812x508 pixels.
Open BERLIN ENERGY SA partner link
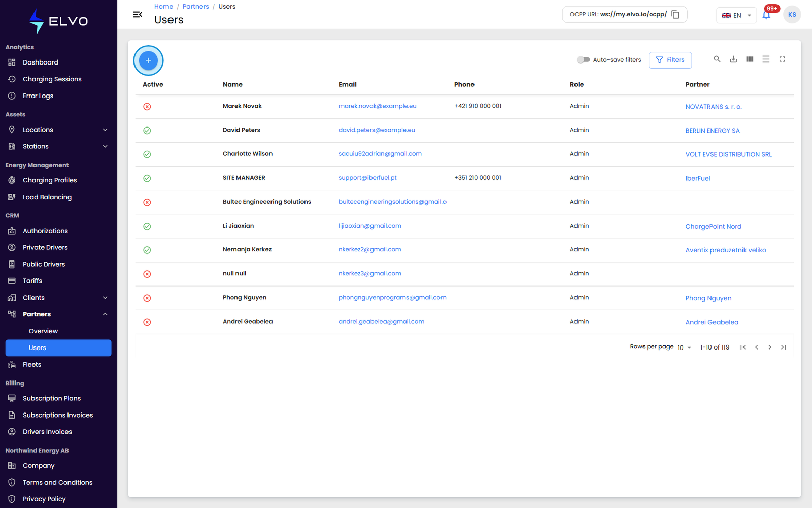tap(713, 131)
